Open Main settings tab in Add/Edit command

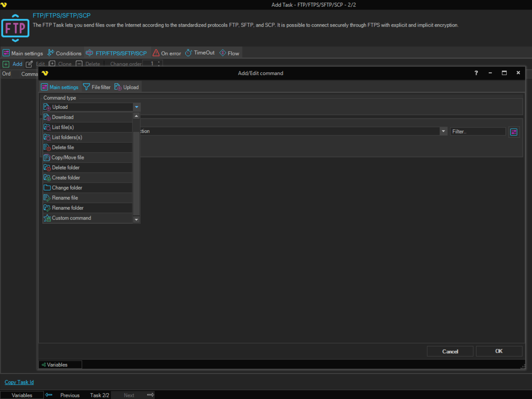tap(60, 87)
